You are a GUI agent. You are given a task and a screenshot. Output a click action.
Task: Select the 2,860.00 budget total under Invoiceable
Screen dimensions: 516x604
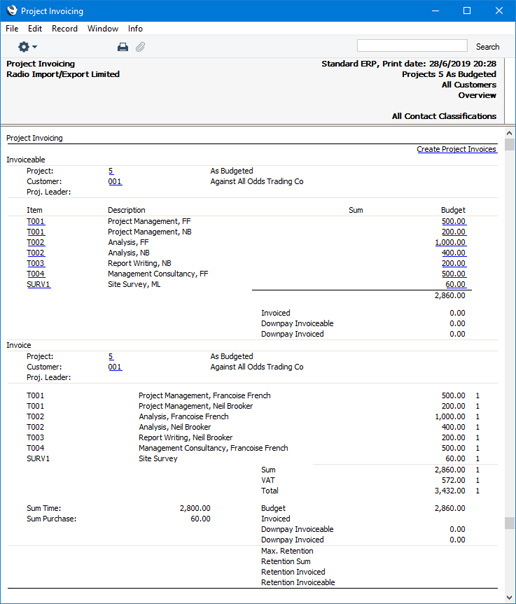coord(450,295)
